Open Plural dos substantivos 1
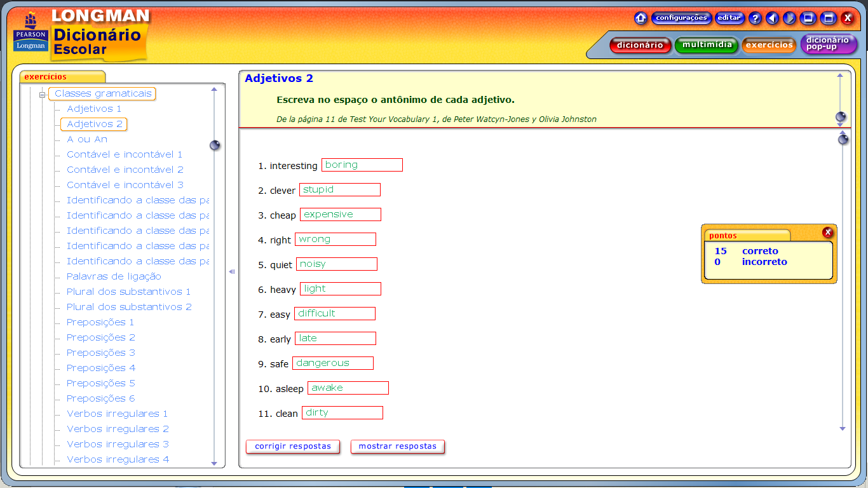This screenshot has height=488, width=868. 128,292
